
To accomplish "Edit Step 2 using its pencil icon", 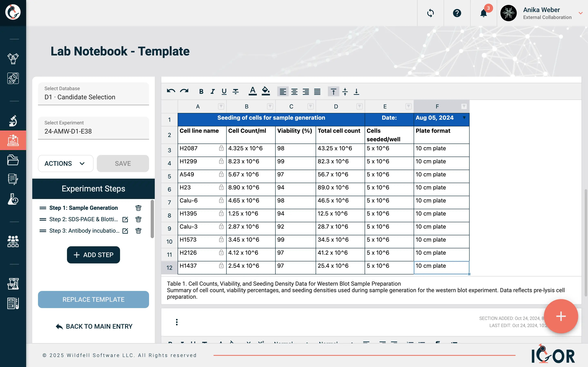I will 125,219.
